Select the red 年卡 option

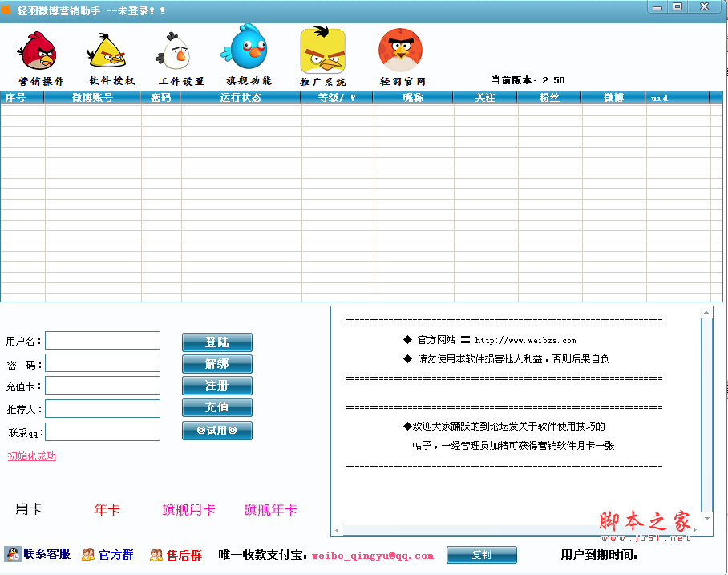tap(107, 509)
